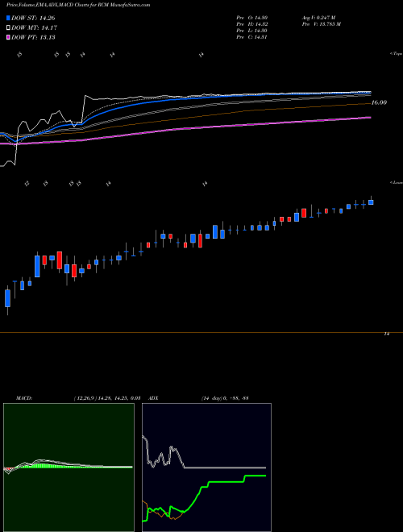Open the ADX indicator chart panel
Image resolution: width=403 pixels, height=532 pixels.
coord(206,468)
